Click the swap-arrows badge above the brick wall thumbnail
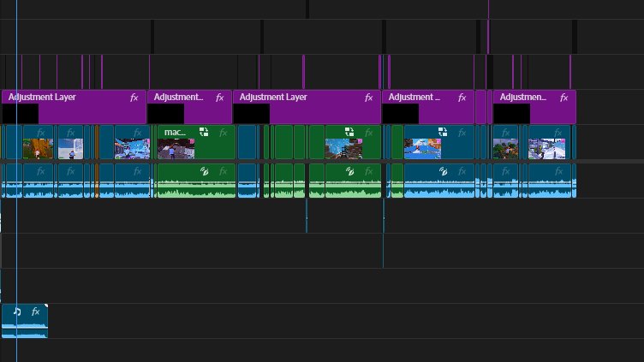Image resolution: width=644 pixels, height=362 pixels. [349, 132]
